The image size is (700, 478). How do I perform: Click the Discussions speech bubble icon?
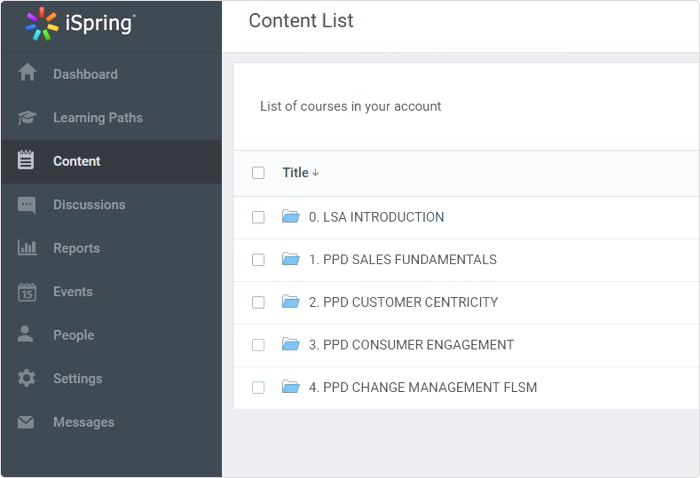[x=27, y=205]
